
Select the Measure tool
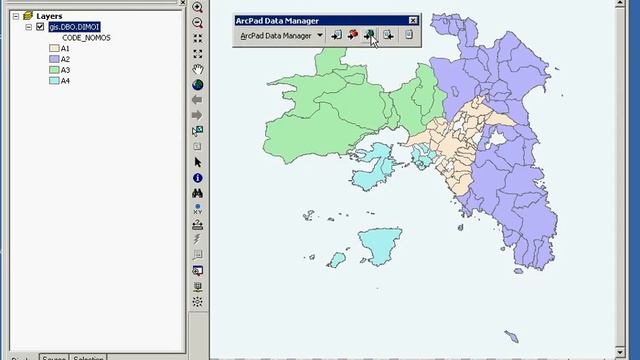[x=198, y=224]
